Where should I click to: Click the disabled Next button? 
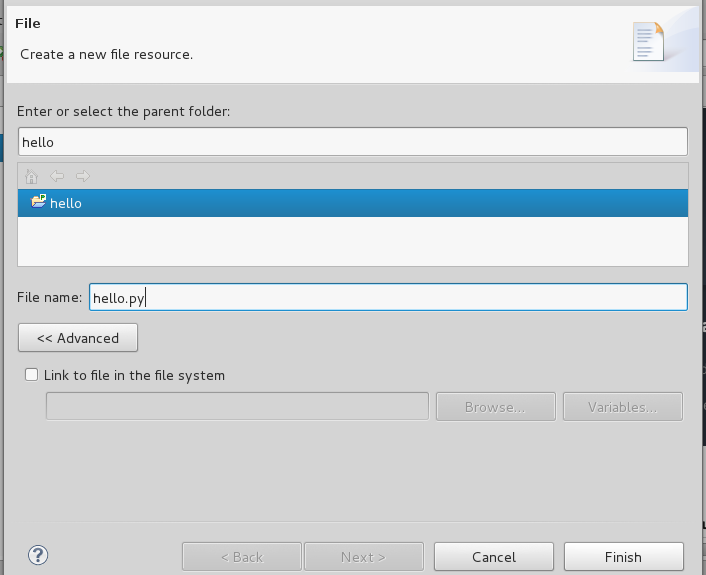[364, 557]
